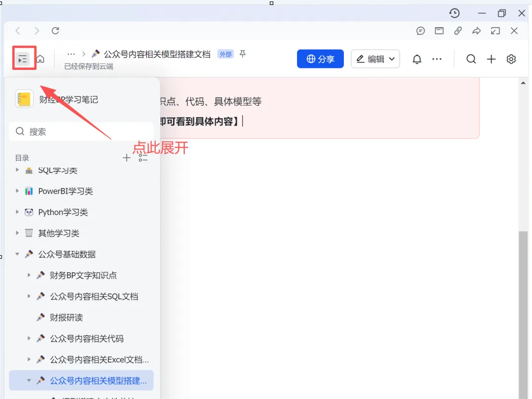Create new document with plus icon

point(491,59)
